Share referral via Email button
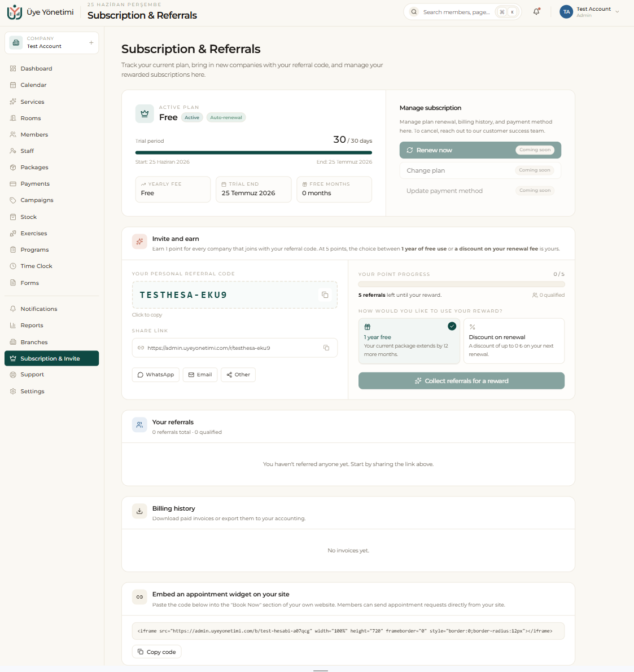Viewport: 634px width, 672px height. tap(200, 375)
